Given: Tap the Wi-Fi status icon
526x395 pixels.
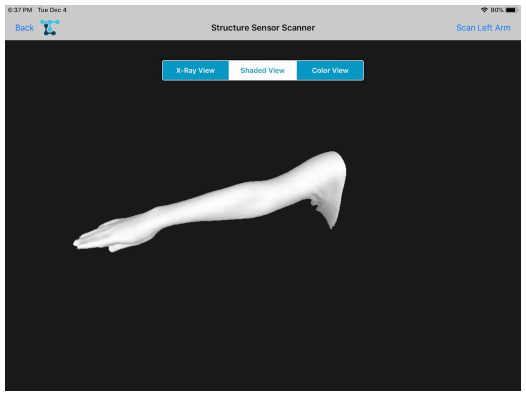Looking at the screenshot, I should click(484, 10).
